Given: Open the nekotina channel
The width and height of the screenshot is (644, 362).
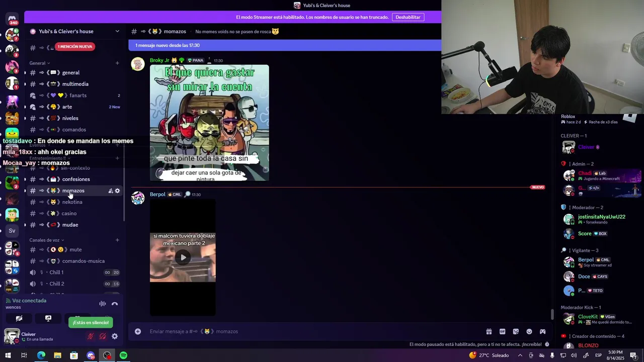Looking at the screenshot, I should click(x=74, y=202).
